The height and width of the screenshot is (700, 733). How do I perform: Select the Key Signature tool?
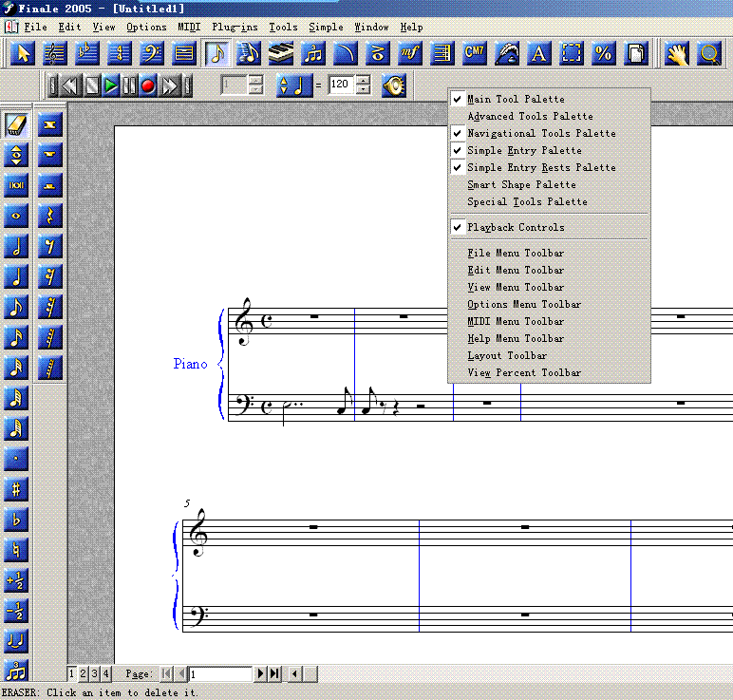[x=87, y=53]
